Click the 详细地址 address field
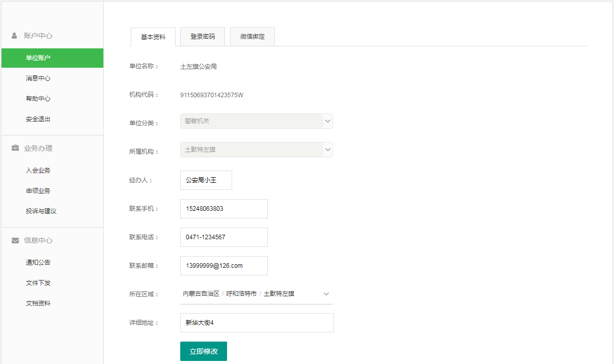Screen dimensions: 614x364 pos(257,323)
